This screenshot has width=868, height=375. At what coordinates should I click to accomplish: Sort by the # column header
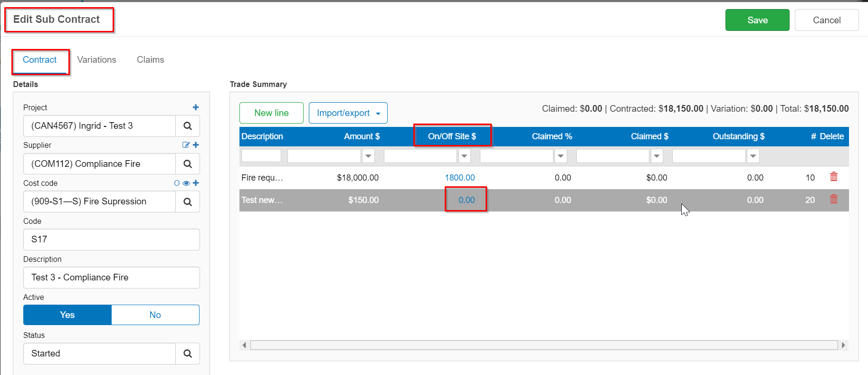coord(813,136)
